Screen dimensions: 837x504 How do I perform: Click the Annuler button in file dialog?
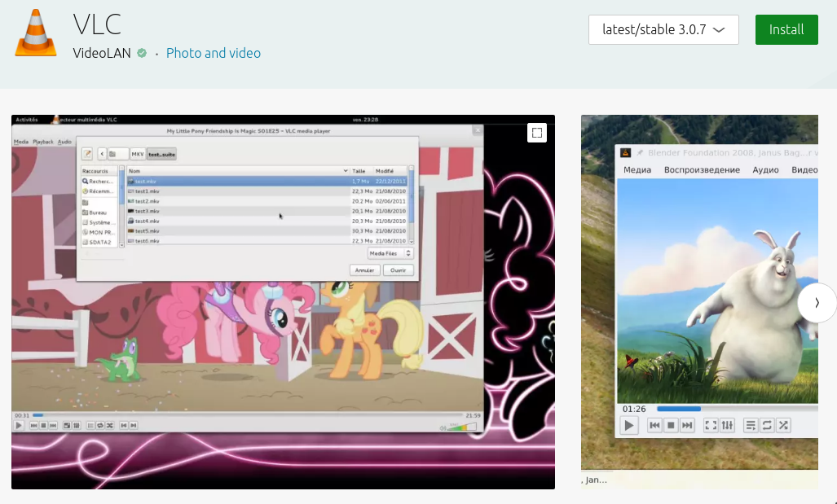364,270
